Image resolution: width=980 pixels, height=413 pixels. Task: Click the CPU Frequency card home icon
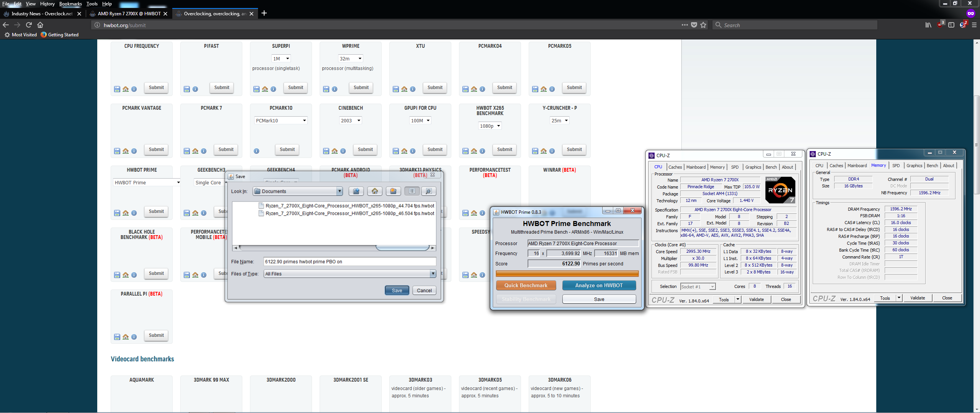click(x=126, y=89)
